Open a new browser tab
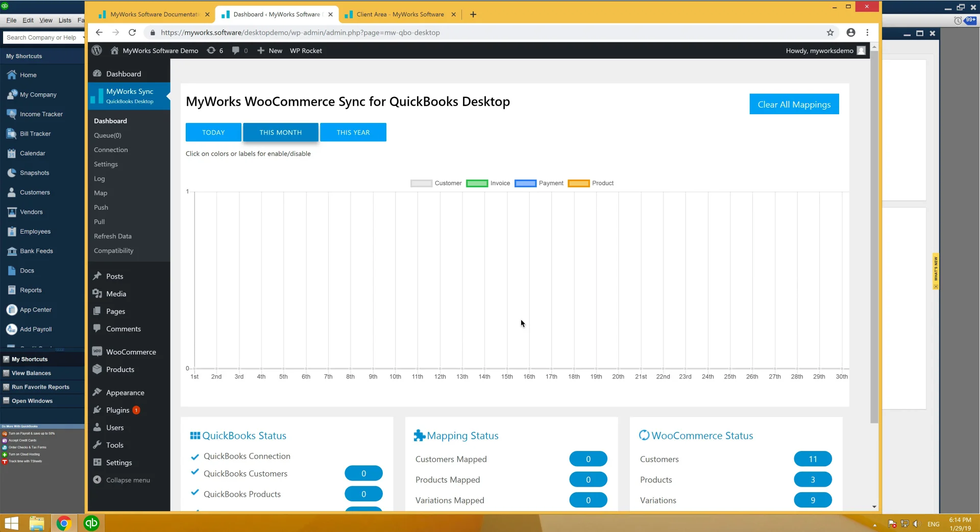 click(x=473, y=14)
